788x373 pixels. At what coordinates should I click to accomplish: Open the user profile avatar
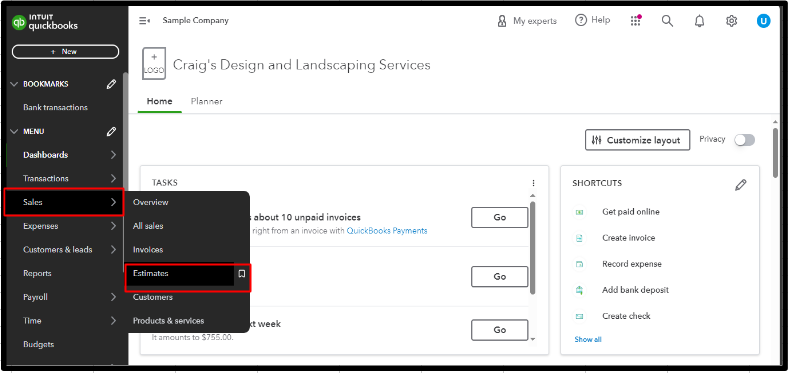[x=763, y=21]
